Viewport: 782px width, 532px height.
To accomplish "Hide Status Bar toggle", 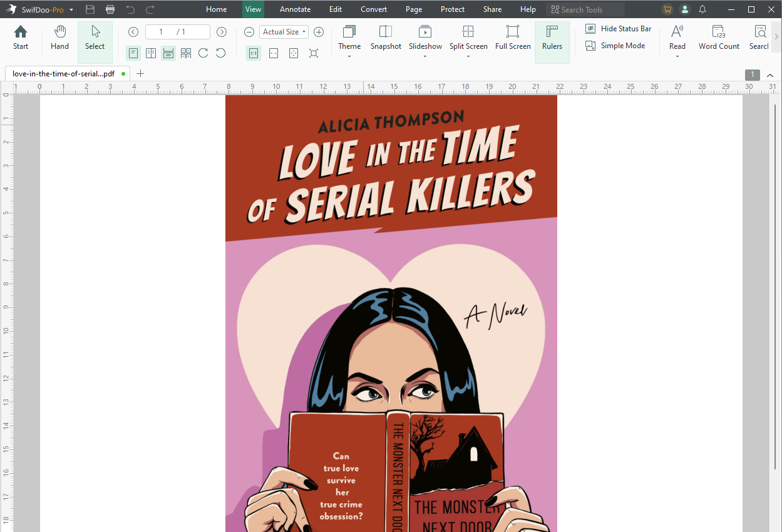I will coord(619,29).
